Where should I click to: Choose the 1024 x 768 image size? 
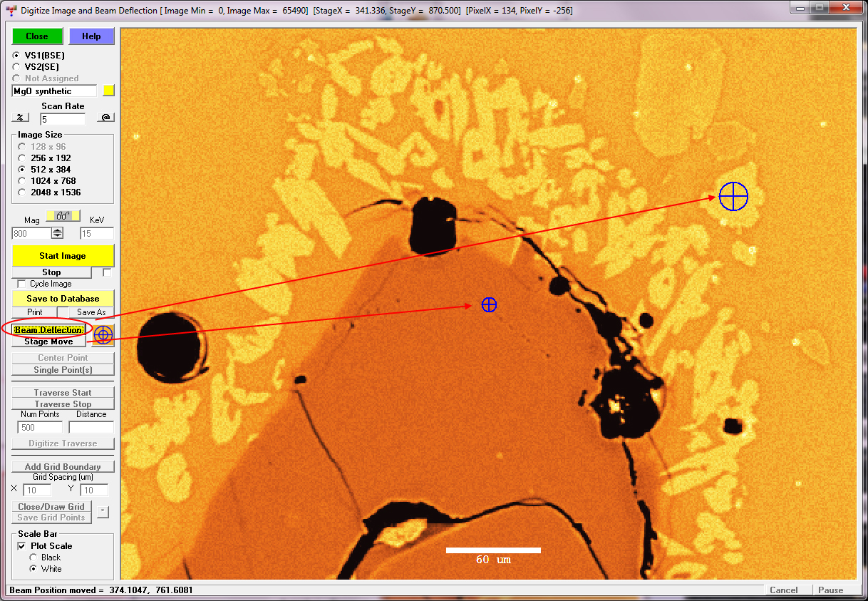[x=23, y=181]
